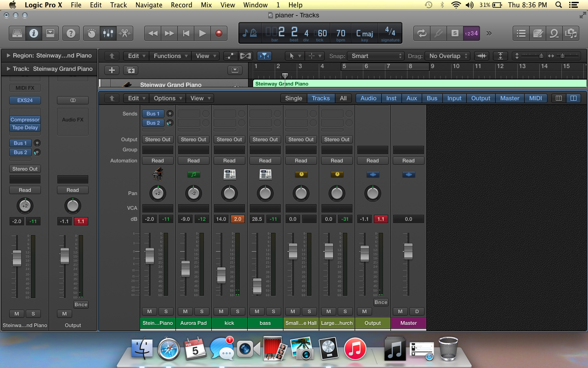Image resolution: width=588 pixels, height=368 pixels.
Task: Open the Media Browsers button
Action: click(571, 33)
